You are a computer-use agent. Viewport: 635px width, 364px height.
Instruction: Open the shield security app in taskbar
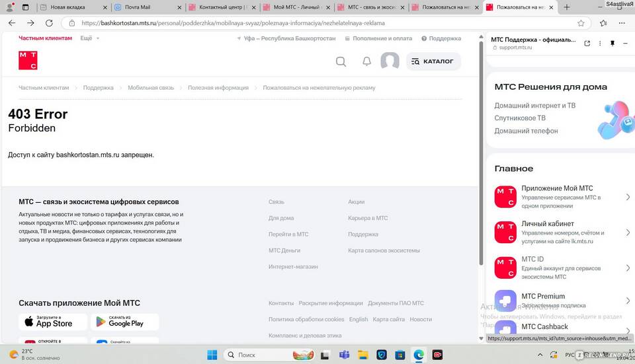pos(382,355)
